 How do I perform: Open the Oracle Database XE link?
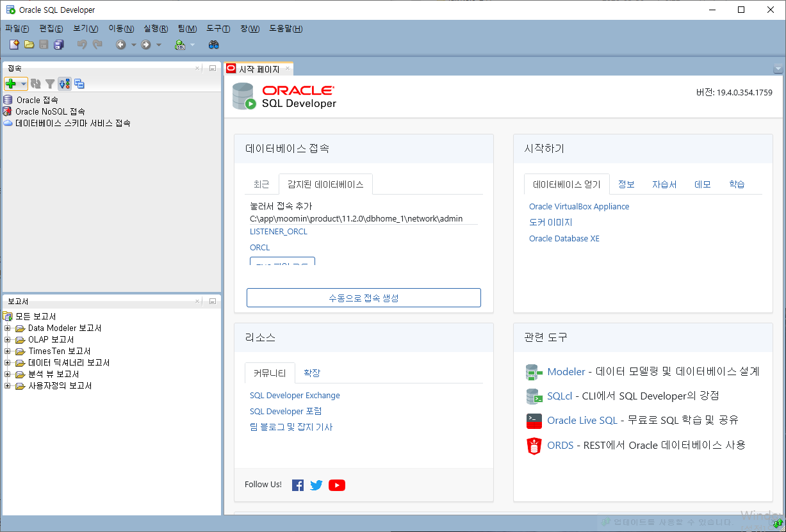click(x=564, y=239)
